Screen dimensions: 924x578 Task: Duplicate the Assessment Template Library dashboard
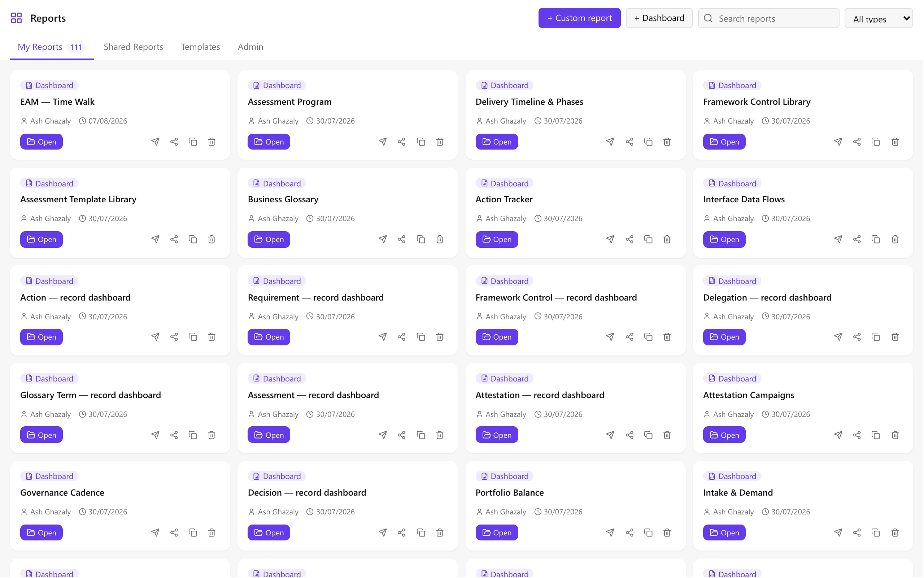[x=193, y=239]
